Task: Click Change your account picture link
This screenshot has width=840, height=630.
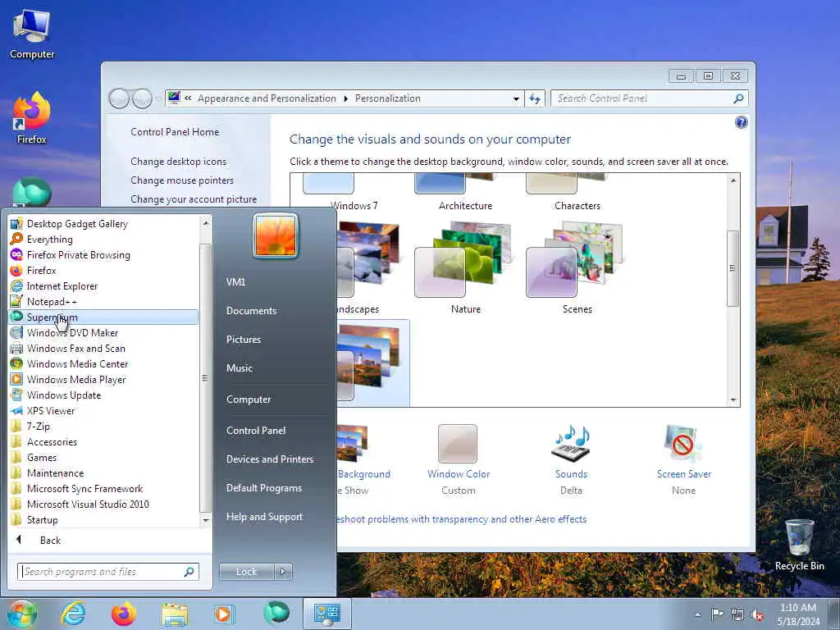Action: click(194, 199)
